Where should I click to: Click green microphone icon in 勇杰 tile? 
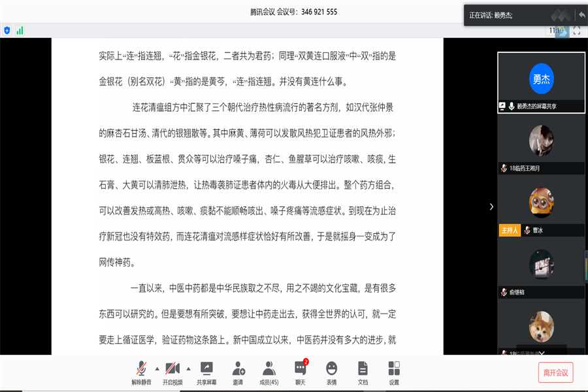coord(511,106)
